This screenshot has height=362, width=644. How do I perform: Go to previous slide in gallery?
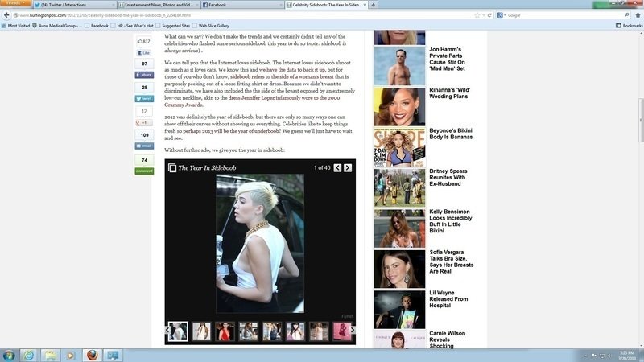[x=337, y=167]
